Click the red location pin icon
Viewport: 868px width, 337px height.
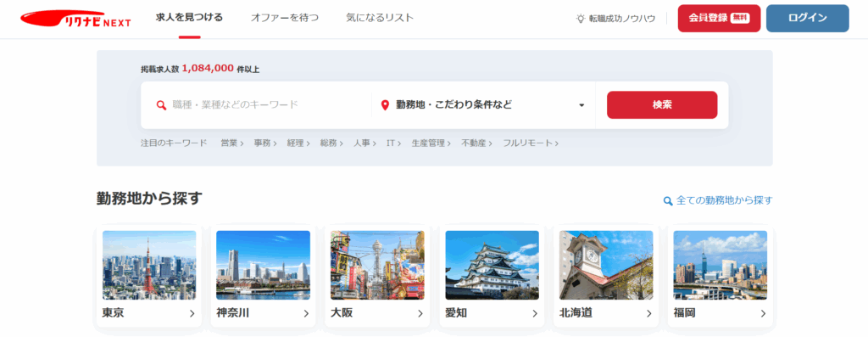[x=386, y=105]
